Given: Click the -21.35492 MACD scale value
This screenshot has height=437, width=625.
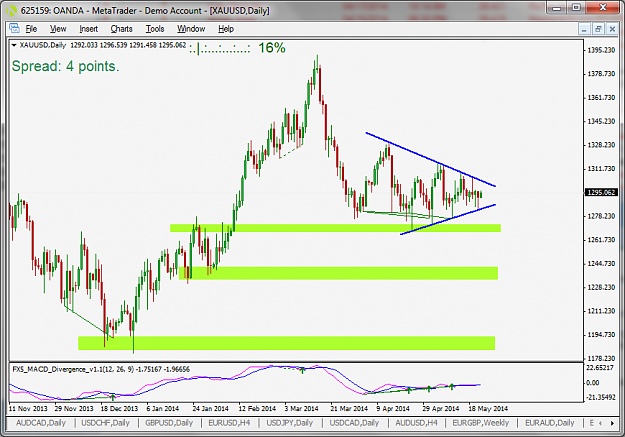Looking at the screenshot, I should point(601,397).
